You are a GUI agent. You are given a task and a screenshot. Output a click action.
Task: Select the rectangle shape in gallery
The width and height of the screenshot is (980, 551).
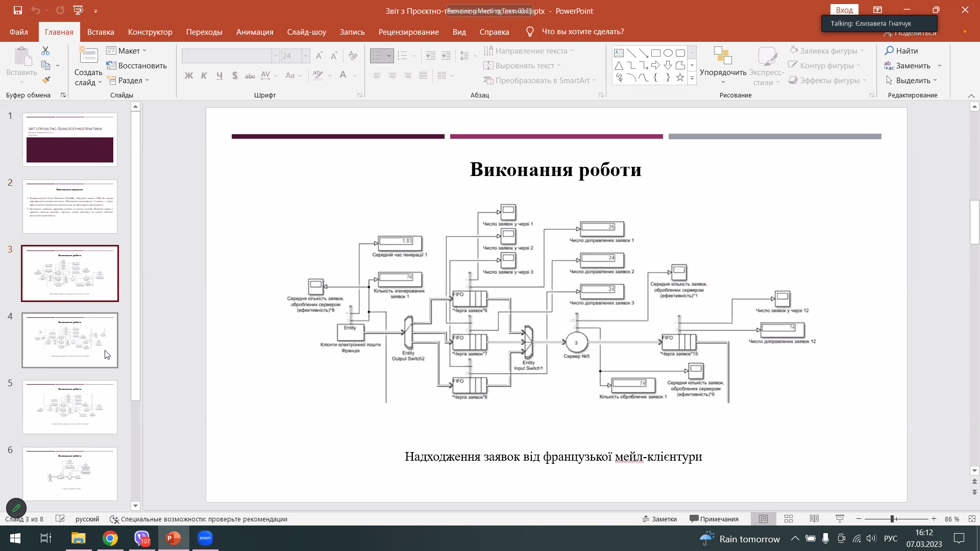pos(656,53)
